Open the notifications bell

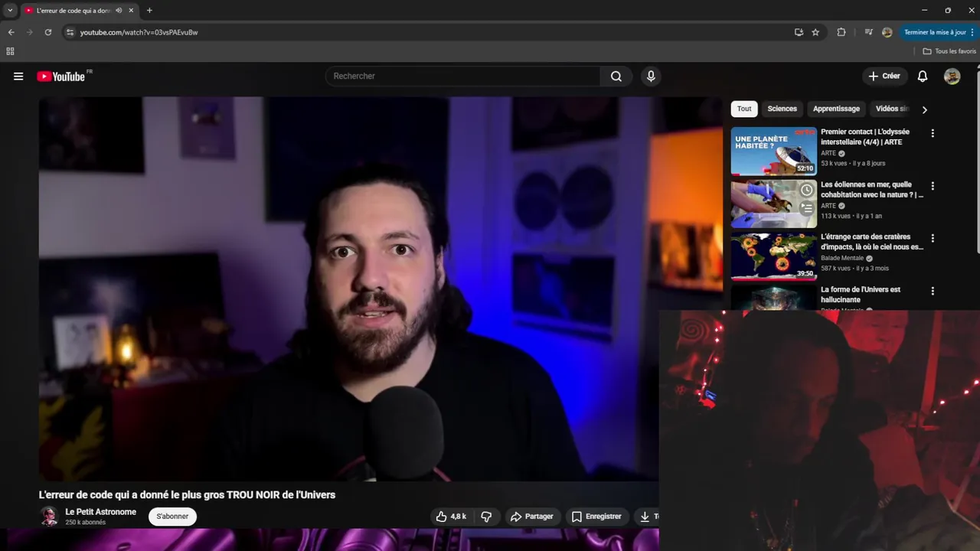[x=923, y=76]
